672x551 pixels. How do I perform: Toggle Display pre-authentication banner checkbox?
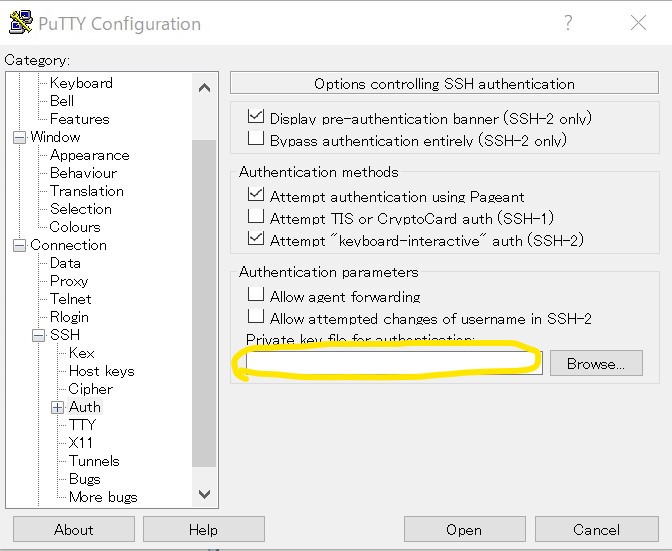point(255,116)
